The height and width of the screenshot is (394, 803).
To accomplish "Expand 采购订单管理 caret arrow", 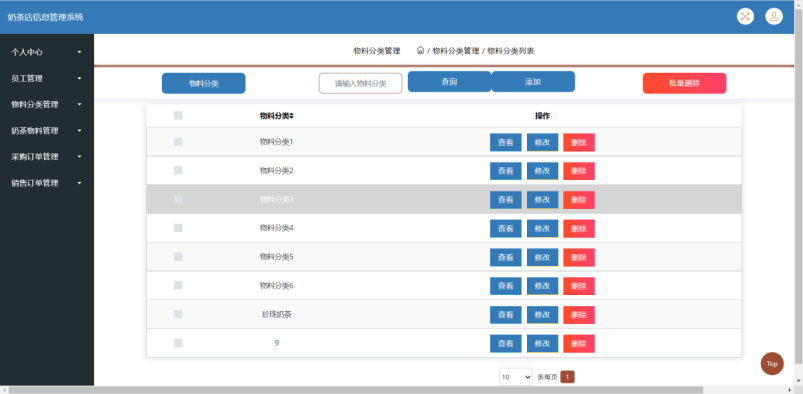I will coord(79,157).
